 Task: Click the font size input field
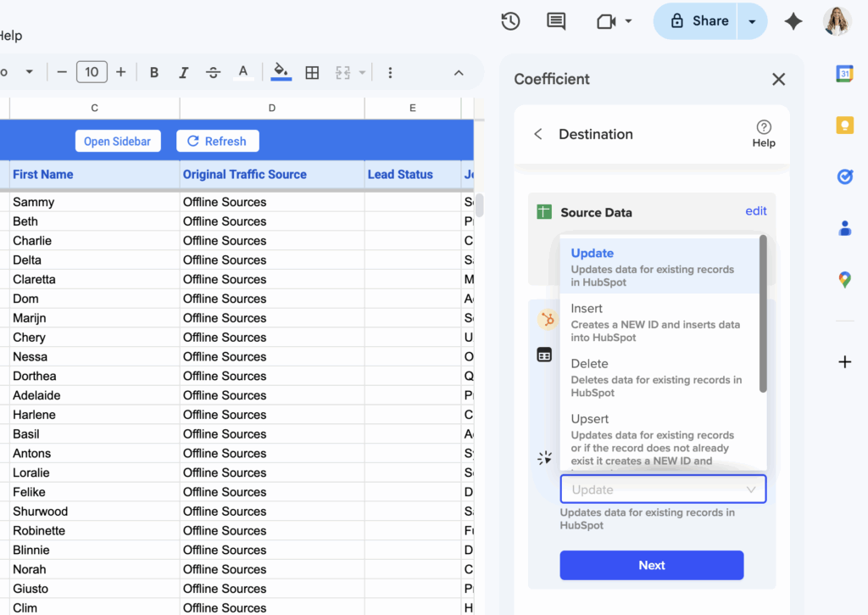(92, 72)
